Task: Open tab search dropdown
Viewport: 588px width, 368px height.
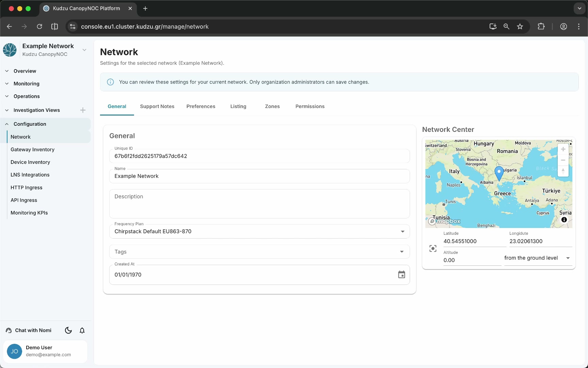Action: (x=579, y=9)
